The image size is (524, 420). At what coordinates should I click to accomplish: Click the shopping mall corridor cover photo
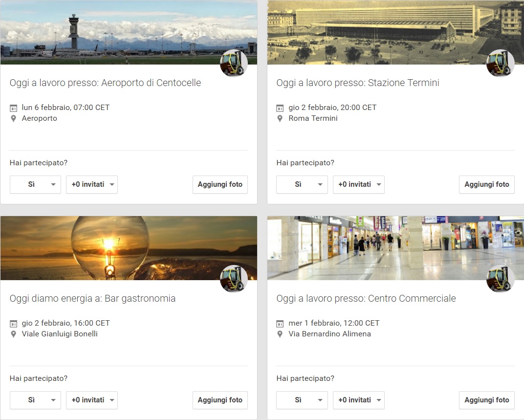pyautogui.click(x=395, y=248)
